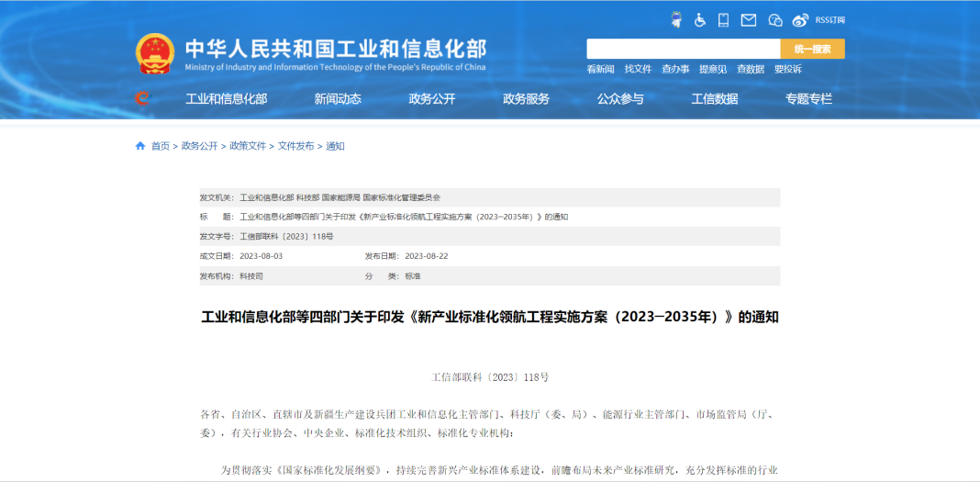Image resolution: width=980 pixels, height=482 pixels.
Task: Open 工业和信息化部 navigation menu
Action: coord(227,99)
